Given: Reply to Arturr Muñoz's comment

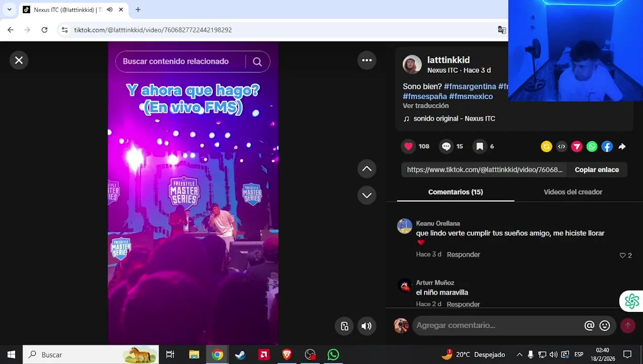Looking at the screenshot, I should [464, 304].
